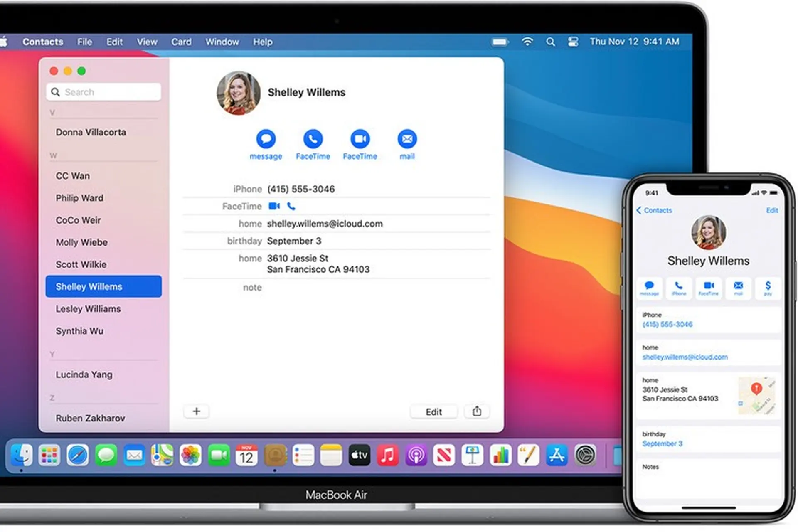Screen dimensions: 798x532
Task: Start a FaceTime video call via the camera button
Action: (x=360, y=139)
